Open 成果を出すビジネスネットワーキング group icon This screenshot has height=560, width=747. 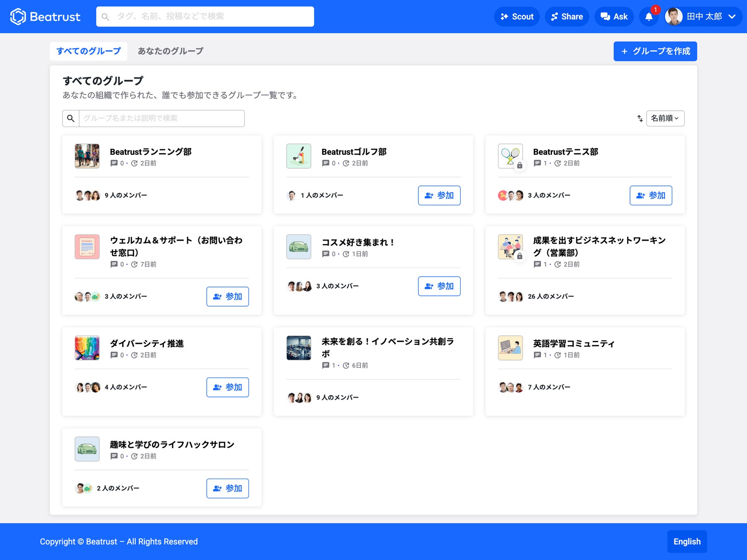[x=510, y=247]
